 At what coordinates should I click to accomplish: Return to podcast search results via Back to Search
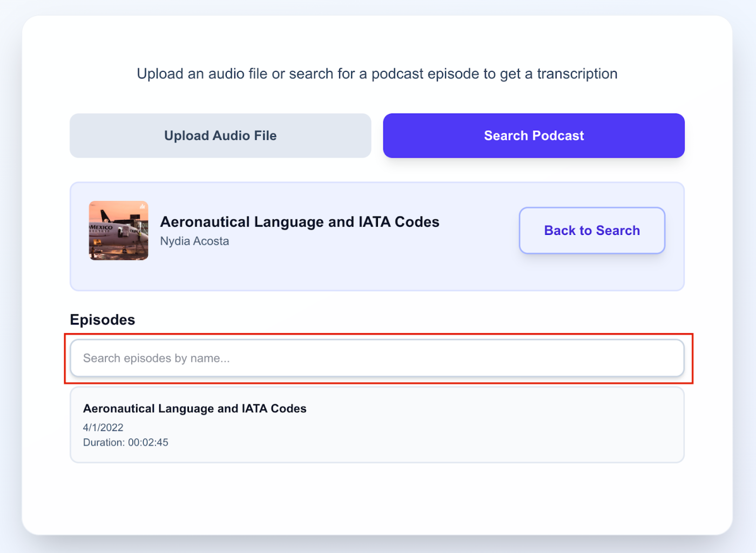591,230
